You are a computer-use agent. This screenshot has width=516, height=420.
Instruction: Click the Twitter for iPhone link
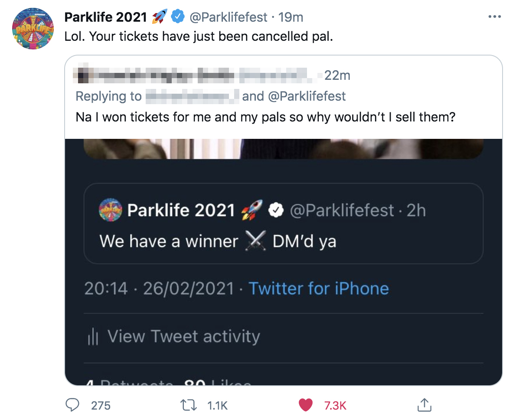pos(319,289)
